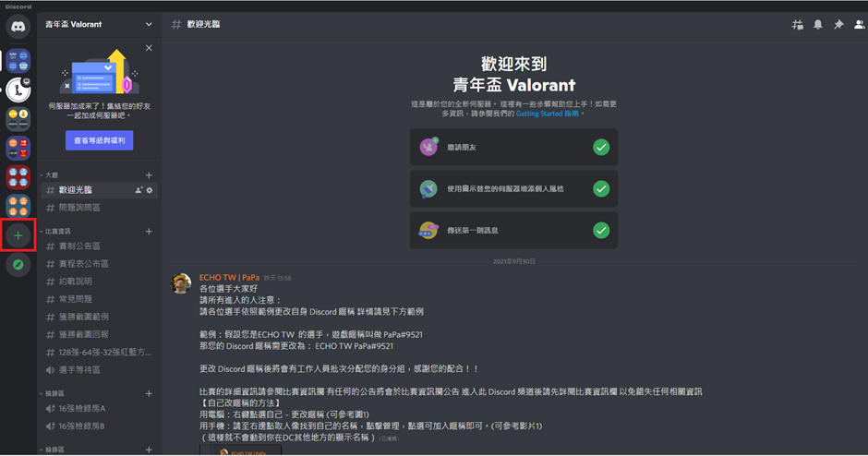Screen dimensions: 868x456
Task: Add a channel to 大廳 category
Action: pyautogui.click(x=149, y=174)
